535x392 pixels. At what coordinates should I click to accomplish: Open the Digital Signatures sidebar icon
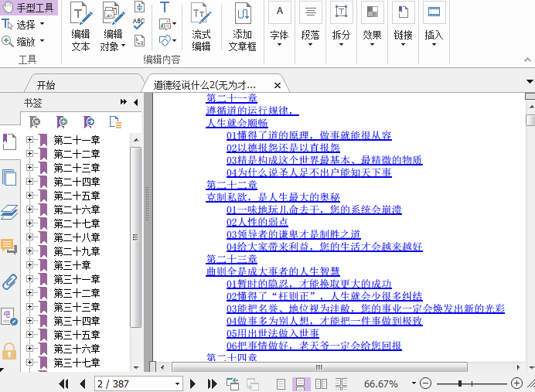[9, 317]
